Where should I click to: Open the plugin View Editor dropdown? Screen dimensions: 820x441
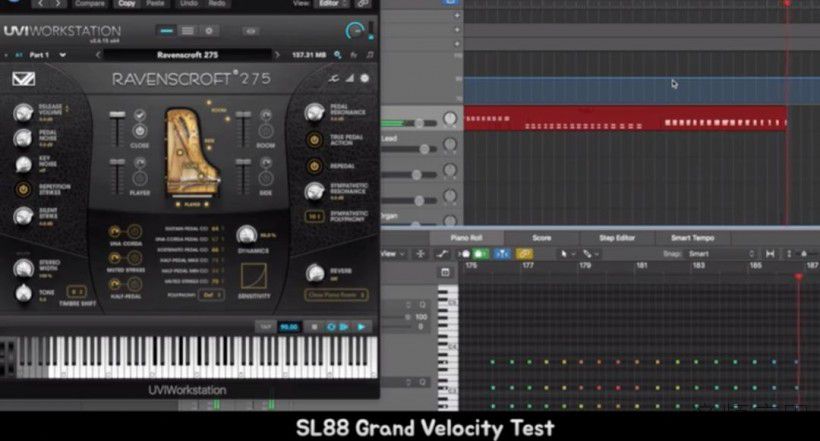[333, 4]
